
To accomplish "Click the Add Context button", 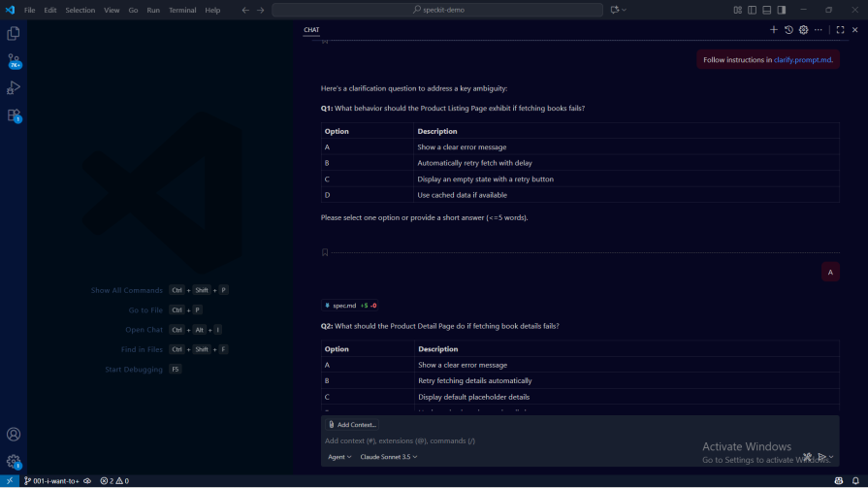I will coord(352,425).
